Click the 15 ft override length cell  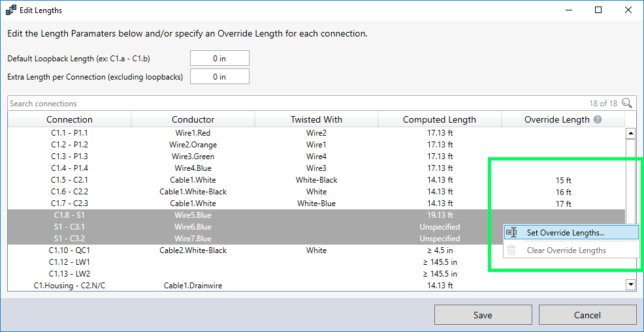tap(563, 180)
